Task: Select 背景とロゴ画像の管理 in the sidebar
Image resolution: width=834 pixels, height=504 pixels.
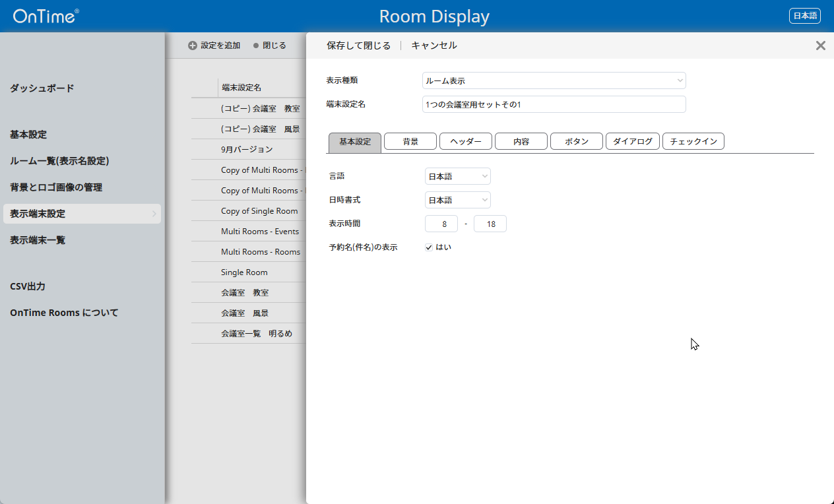Action: [x=56, y=187]
